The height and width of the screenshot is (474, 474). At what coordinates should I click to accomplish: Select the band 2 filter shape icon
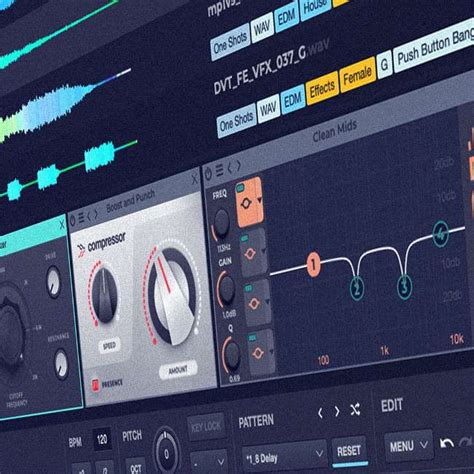pyautogui.click(x=250, y=254)
